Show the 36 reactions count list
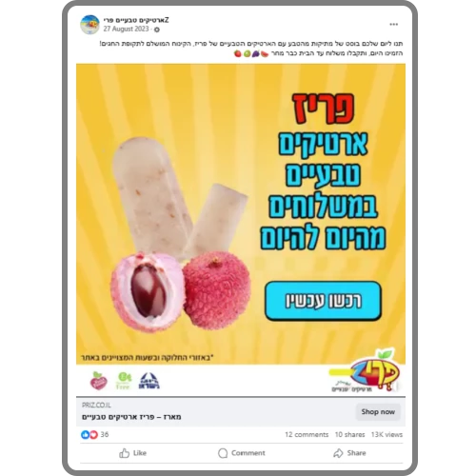The image size is (476, 476). point(105,434)
